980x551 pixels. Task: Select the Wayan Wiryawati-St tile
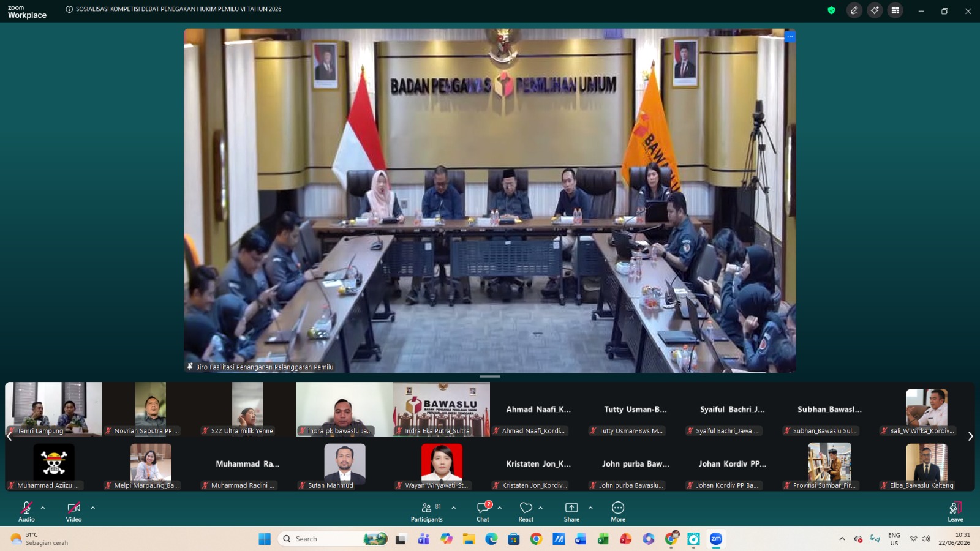pos(442,464)
